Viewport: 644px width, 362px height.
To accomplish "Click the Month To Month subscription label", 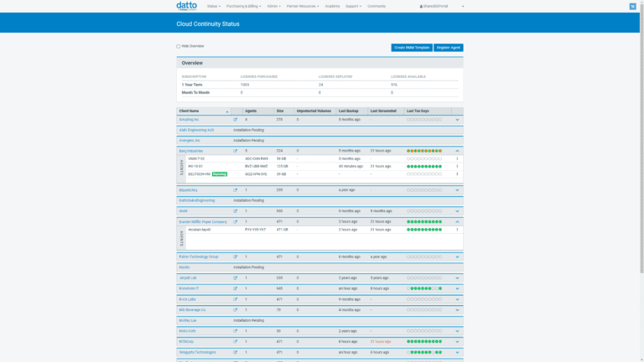I will (x=195, y=93).
